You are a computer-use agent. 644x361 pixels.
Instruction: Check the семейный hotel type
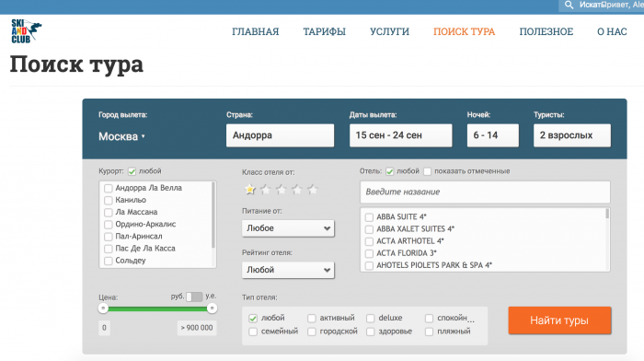click(253, 332)
